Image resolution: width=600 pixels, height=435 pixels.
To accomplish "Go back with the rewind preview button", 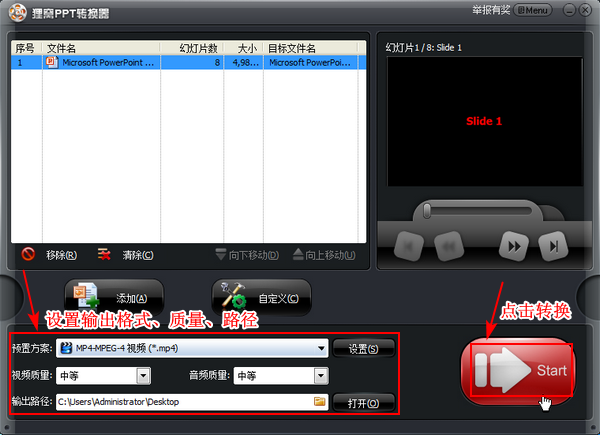I will pyautogui.click(x=446, y=244).
